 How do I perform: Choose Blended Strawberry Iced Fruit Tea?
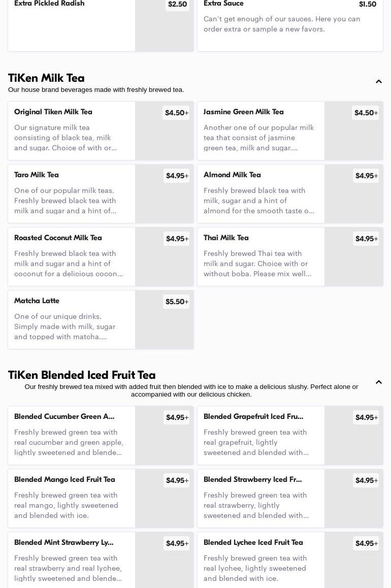pyautogui.click(x=290, y=498)
